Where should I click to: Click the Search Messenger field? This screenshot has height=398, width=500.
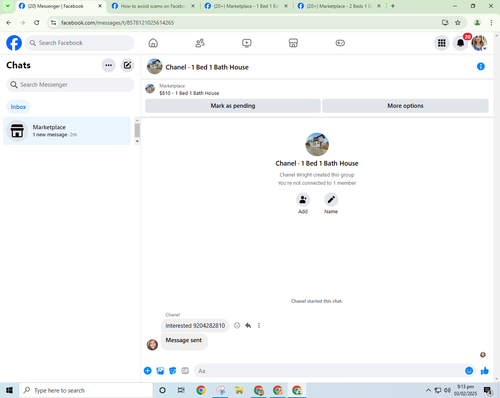coord(70,85)
